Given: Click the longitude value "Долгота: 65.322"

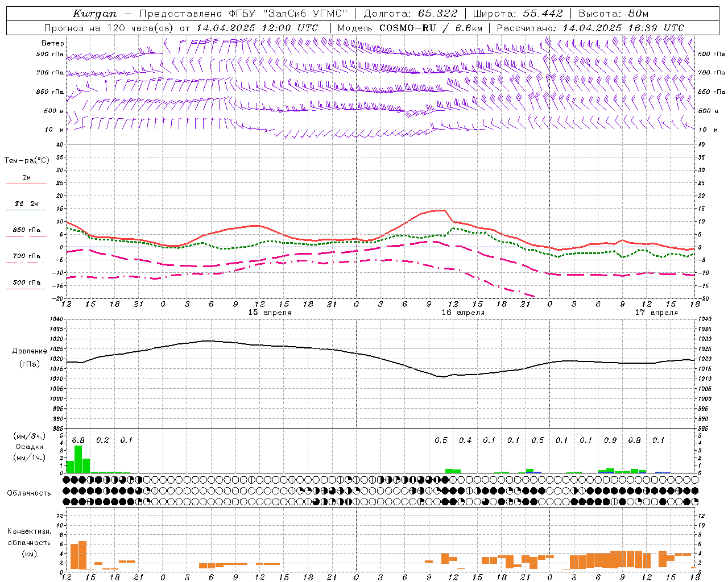Looking at the screenshot, I should (x=411, y=14).
